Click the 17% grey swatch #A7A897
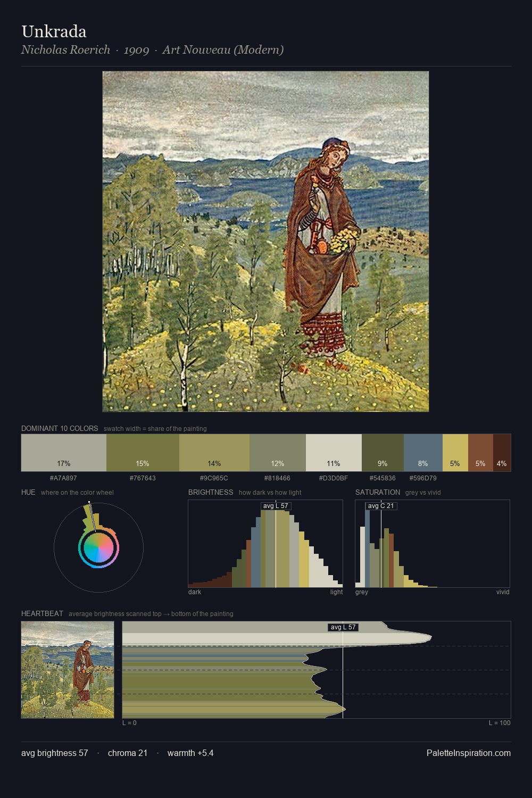The height and width of the screenshot is (798, 532). (64, 453)
